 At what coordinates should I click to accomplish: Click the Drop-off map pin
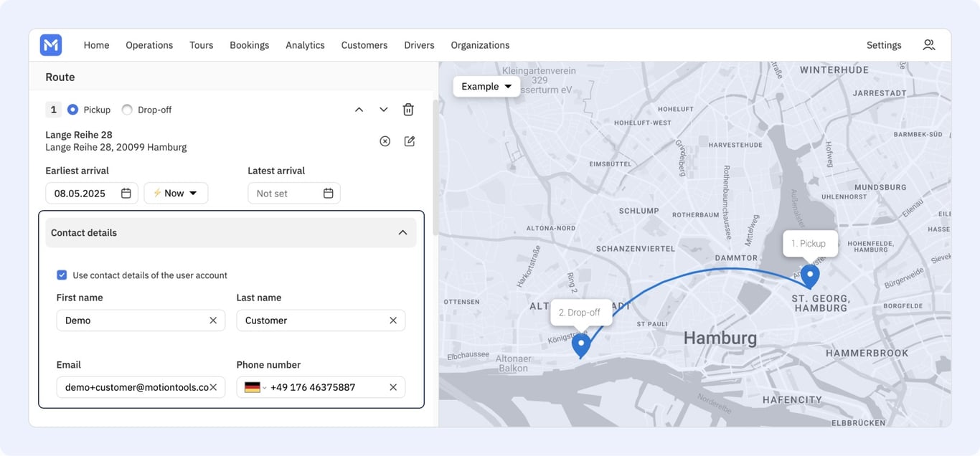tap(581, 345)
